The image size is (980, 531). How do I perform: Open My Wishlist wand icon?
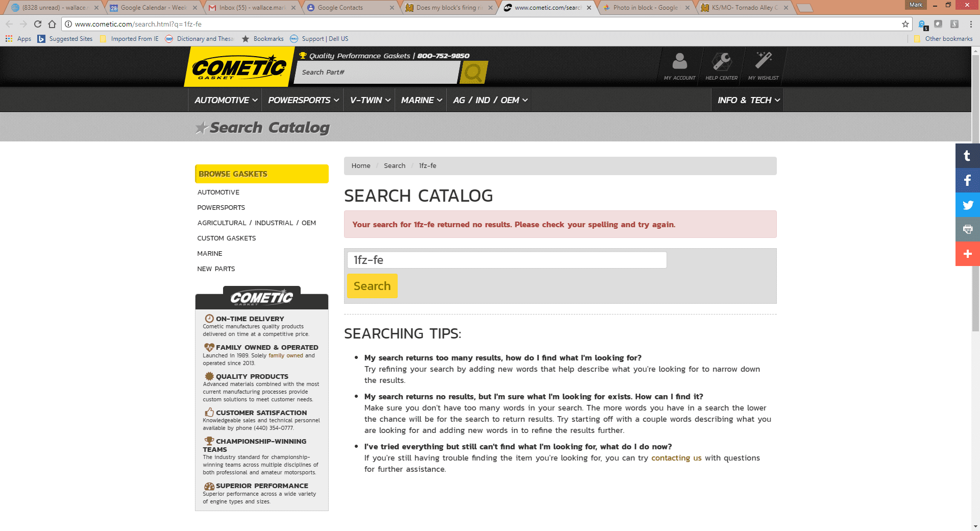click(x=763, y=66)
